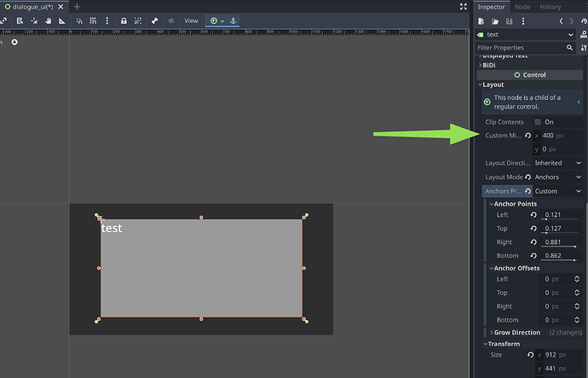Adjust the Bottom anchor point slider
This screenshot has width=588, height=378.
[x=560, y=260]
